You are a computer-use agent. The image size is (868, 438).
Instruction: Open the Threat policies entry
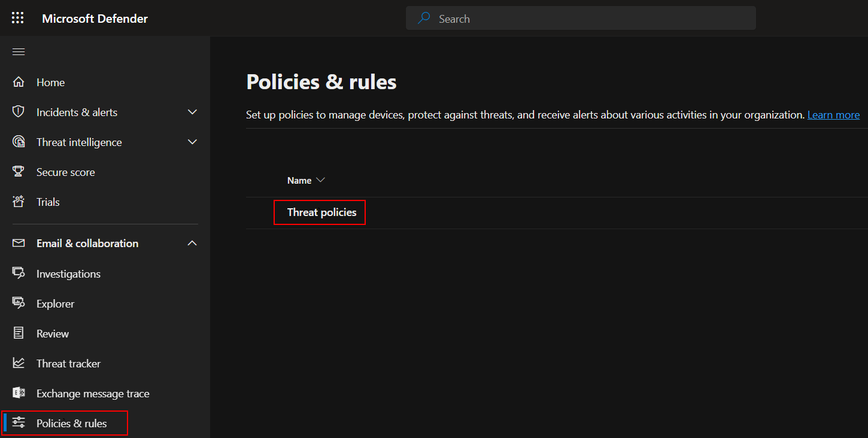(321, 212)
